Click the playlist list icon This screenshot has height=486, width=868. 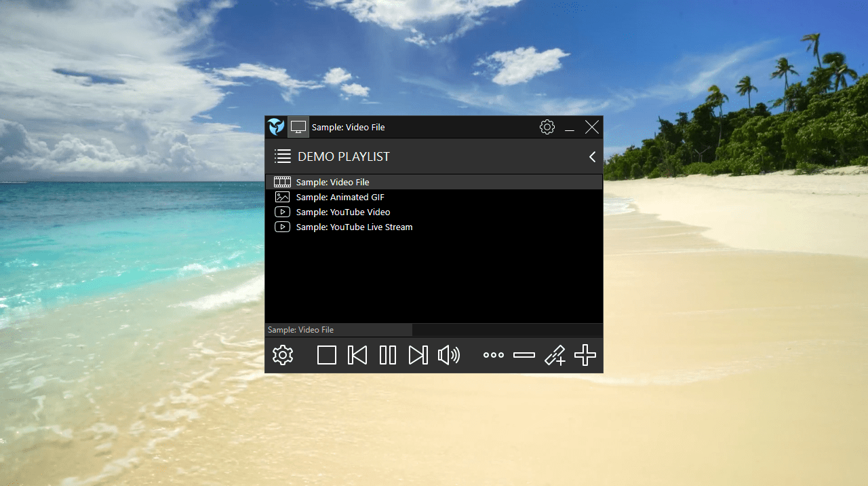point(283,156)
